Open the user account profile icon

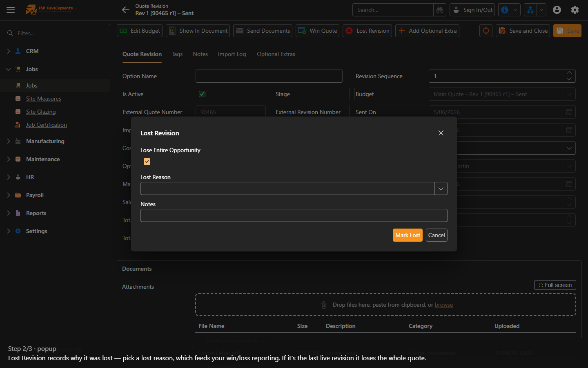pyautogui.click(x=557, y=10)
